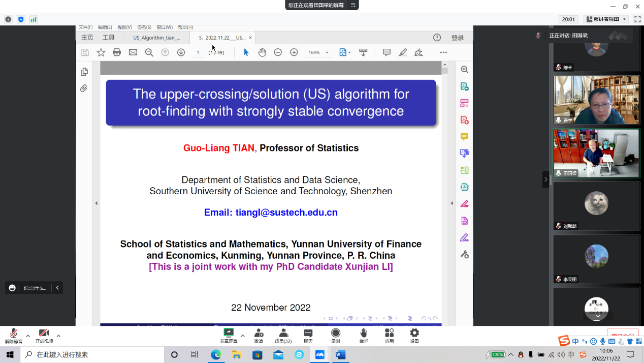Click the scrolling mode keyboard icon
Screen dimensions: 644x363
(x=363, y=52)
